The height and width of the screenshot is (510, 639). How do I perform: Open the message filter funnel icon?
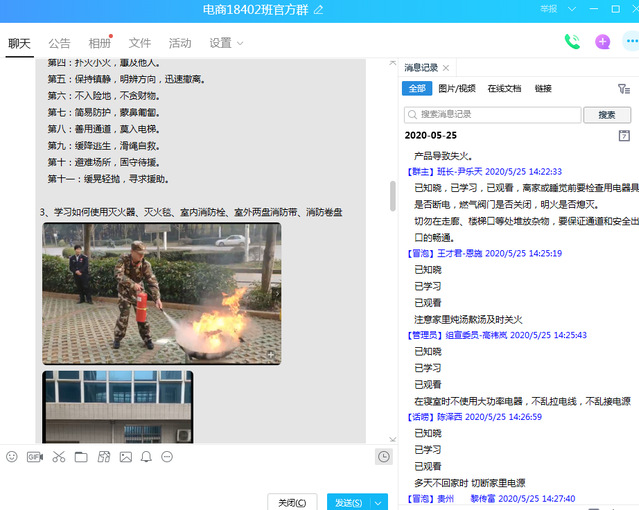point(624,88)
